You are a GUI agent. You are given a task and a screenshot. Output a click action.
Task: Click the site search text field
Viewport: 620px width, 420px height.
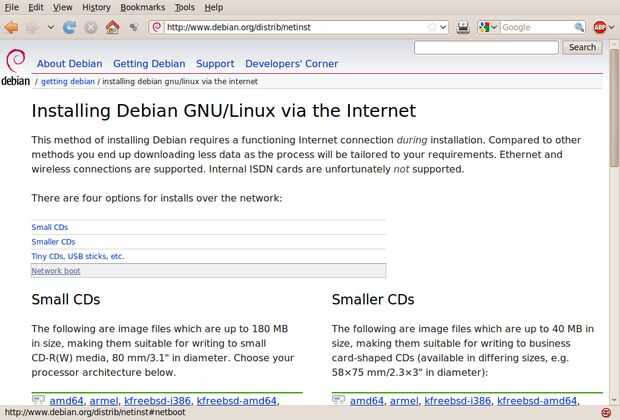pos(486,47)
